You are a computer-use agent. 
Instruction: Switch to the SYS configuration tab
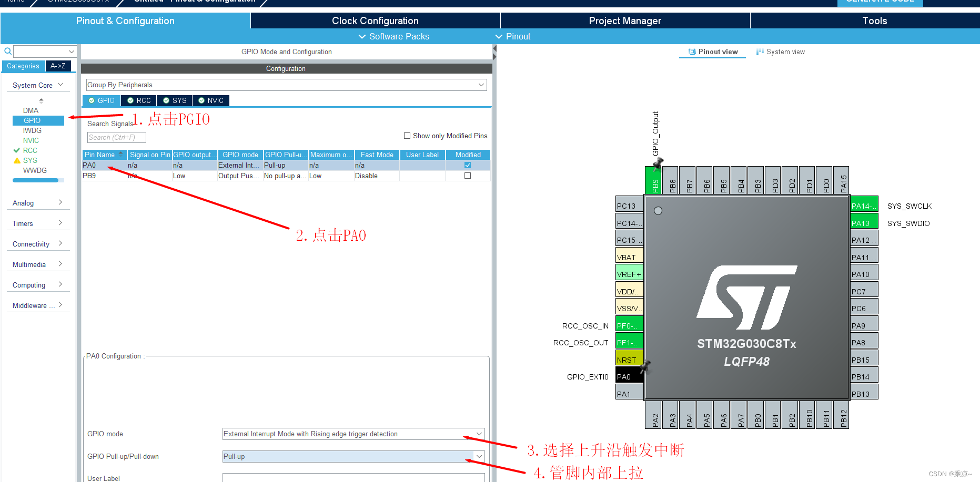click(x=175, y=100)
